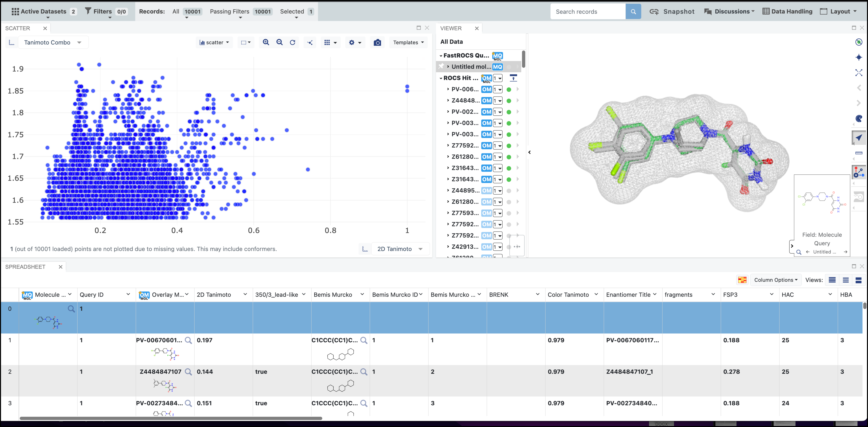Select the SCATTER tab
Viewport: 868px width, 427px height.
17,28
